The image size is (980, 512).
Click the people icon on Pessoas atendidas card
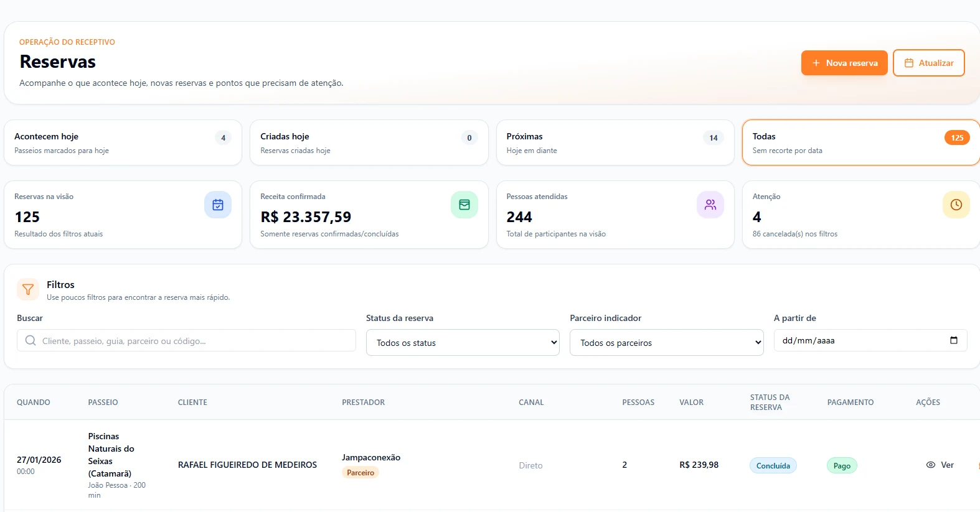click(710, 205)
